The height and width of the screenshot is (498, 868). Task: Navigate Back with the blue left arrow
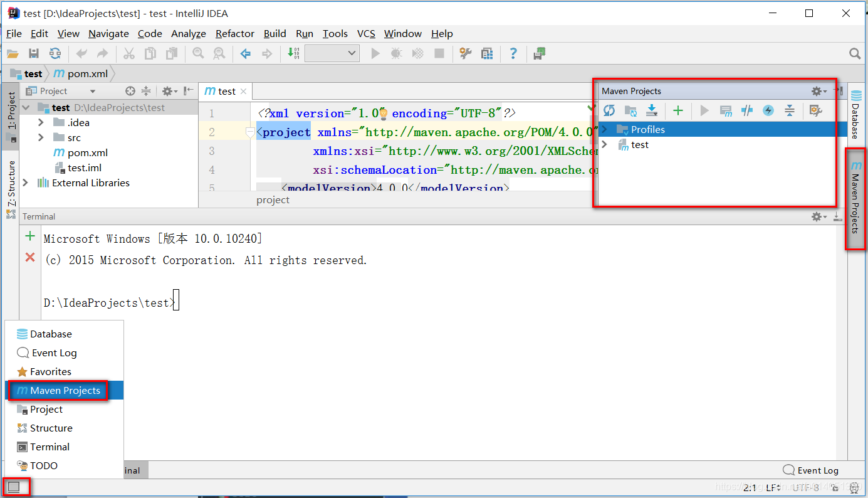tap(246, 54)
